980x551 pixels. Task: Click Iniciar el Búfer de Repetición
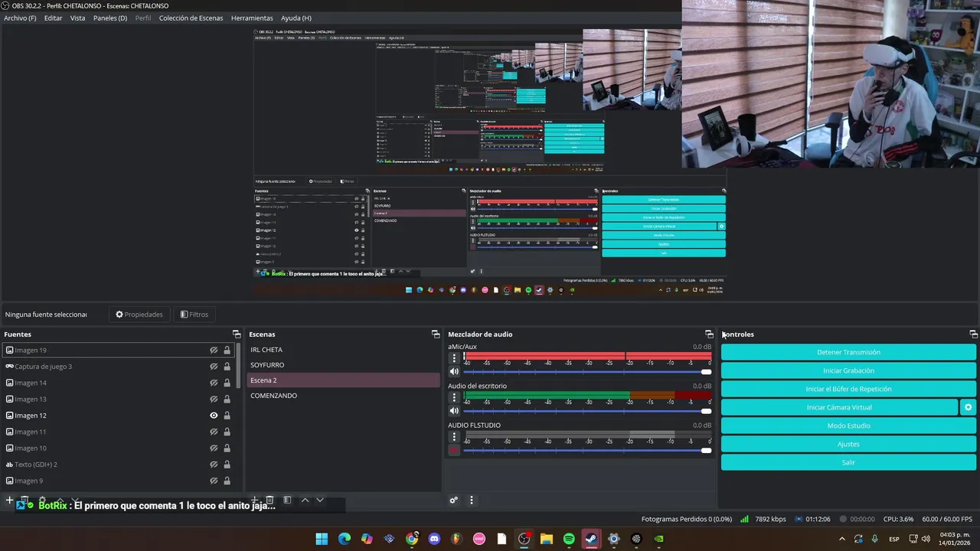pos(848,389)
